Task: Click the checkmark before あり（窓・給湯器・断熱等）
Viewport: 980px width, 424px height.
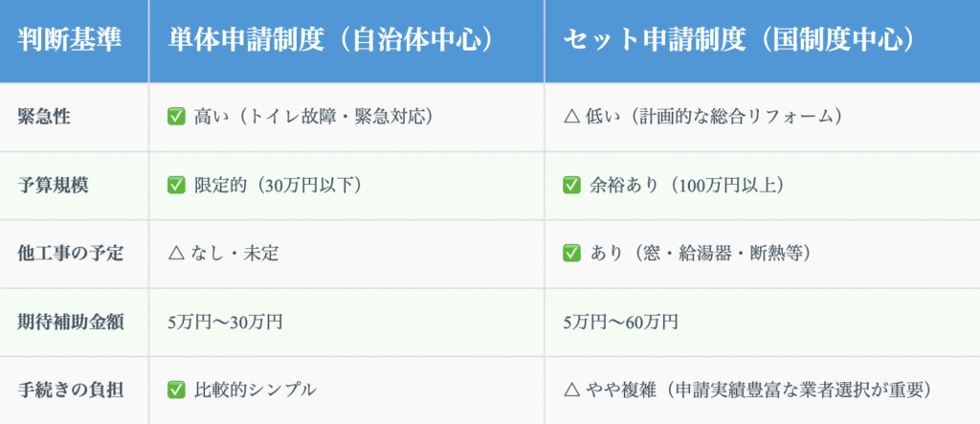Action: click(x=572, y=254)
